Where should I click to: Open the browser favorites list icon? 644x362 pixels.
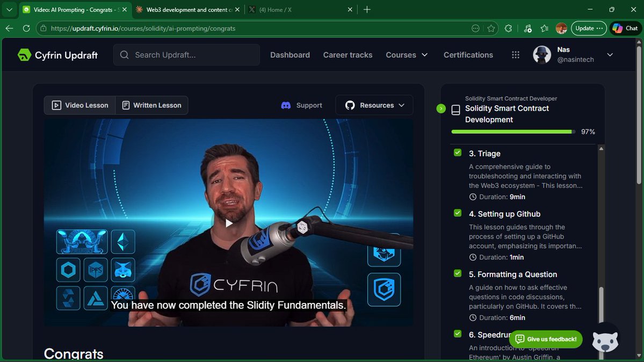pyautogui.click(x=544, y=28)
